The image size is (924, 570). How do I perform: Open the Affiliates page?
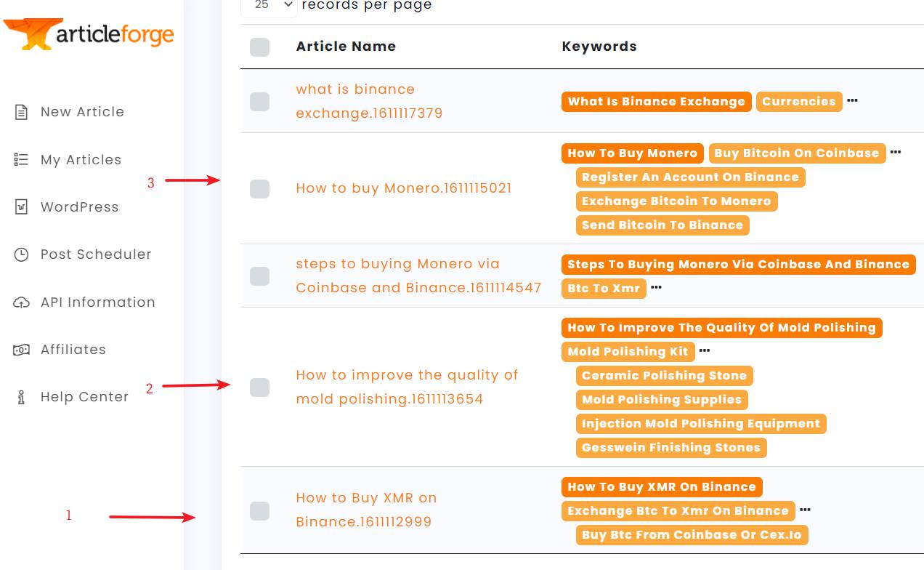coord(73,350)
